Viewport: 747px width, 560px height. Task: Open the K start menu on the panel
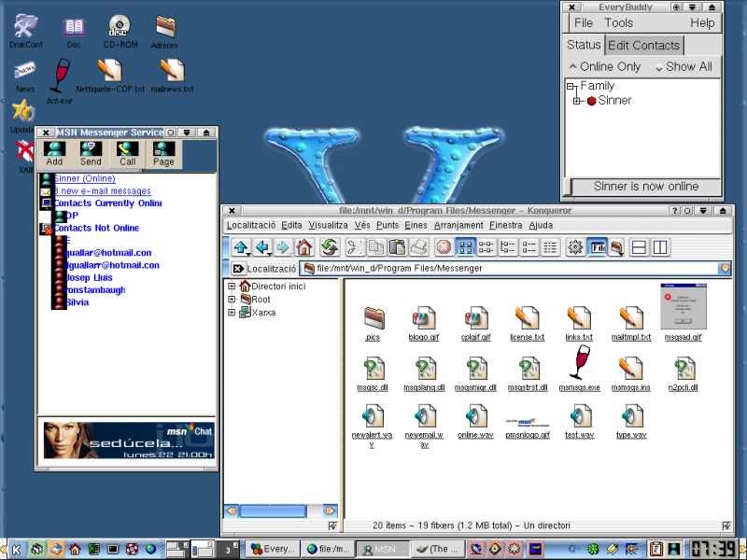coord(16,550)
